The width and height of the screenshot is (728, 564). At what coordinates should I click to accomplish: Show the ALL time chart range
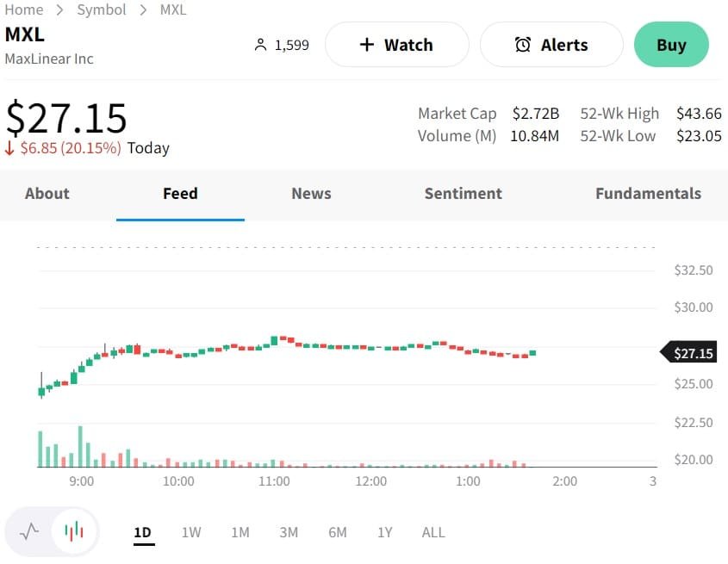pos(433,532)
